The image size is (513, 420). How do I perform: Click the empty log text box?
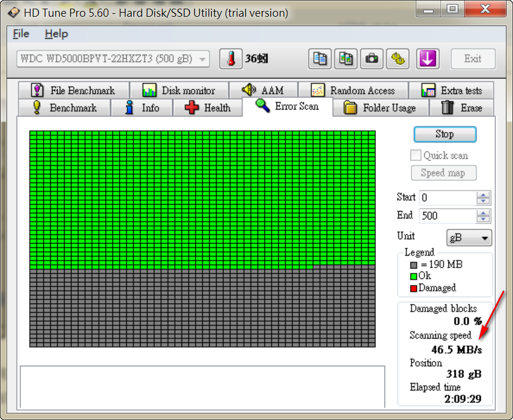pos(203,387)
